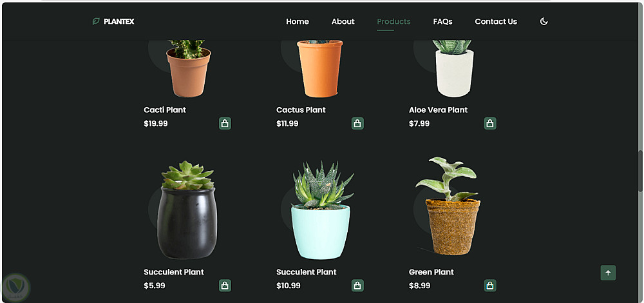
Task: Click the mint pot succulent image
Action: (321, 210)
